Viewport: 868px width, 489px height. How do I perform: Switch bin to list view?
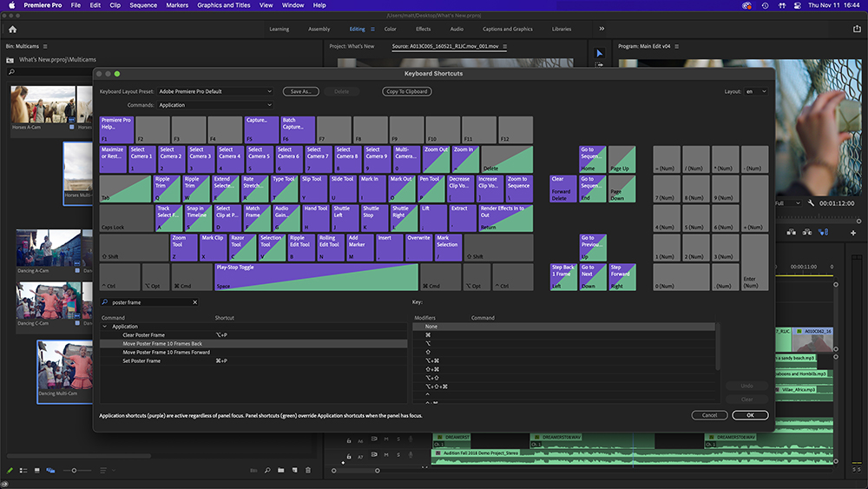23,470
